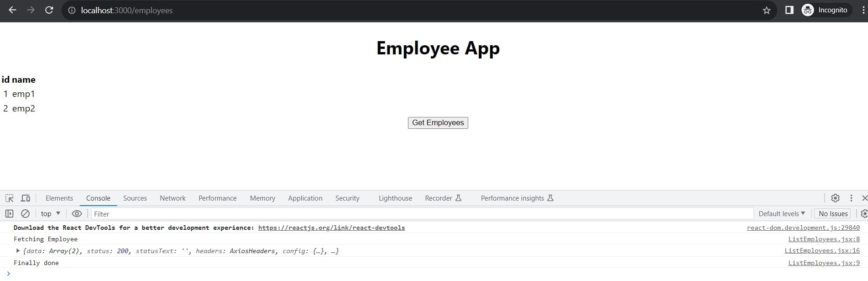Open the Memory tab
Image resolution: width=868 pixels, height=281 pixels.
[x=262, y=198]
